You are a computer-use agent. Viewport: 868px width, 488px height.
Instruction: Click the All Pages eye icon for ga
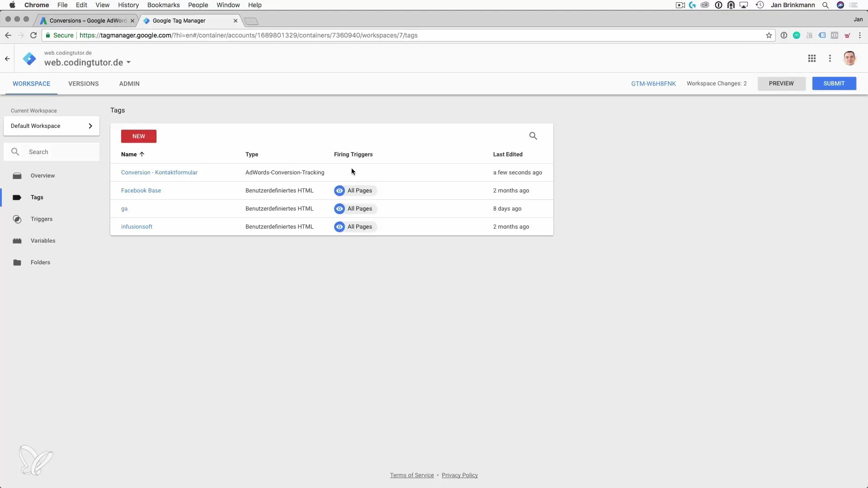tap(340, 209)
